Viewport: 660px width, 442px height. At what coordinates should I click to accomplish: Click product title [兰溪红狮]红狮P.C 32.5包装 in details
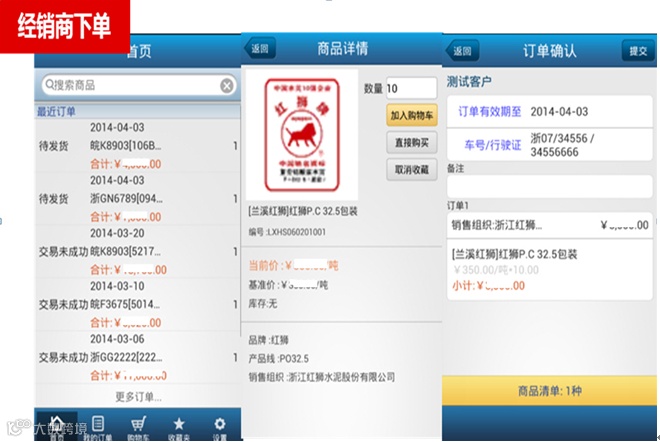303,211
